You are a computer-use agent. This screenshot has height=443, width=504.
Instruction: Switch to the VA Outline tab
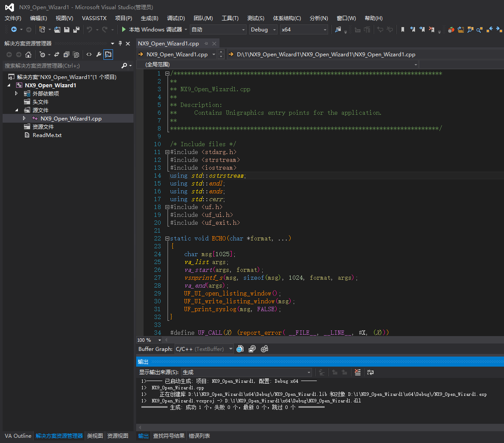click(18, 436)
